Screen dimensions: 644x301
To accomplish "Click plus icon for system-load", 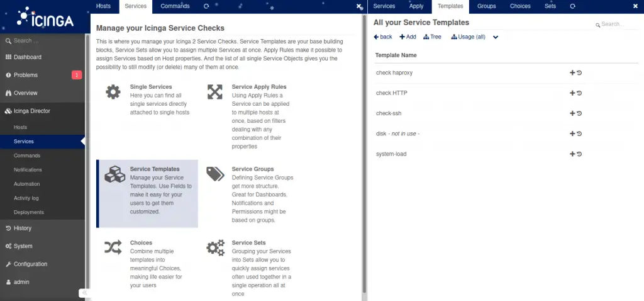I will click(x=572, y=154).
